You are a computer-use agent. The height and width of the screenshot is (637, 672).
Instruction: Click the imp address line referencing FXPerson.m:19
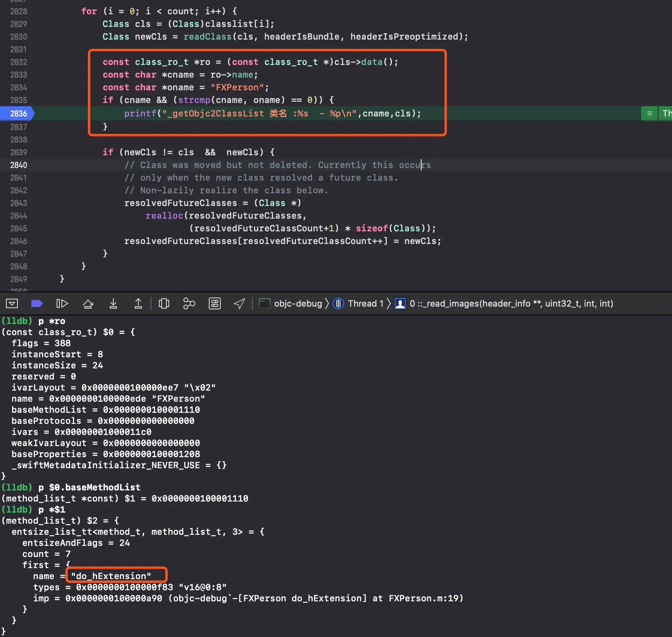tap(248, 599)
